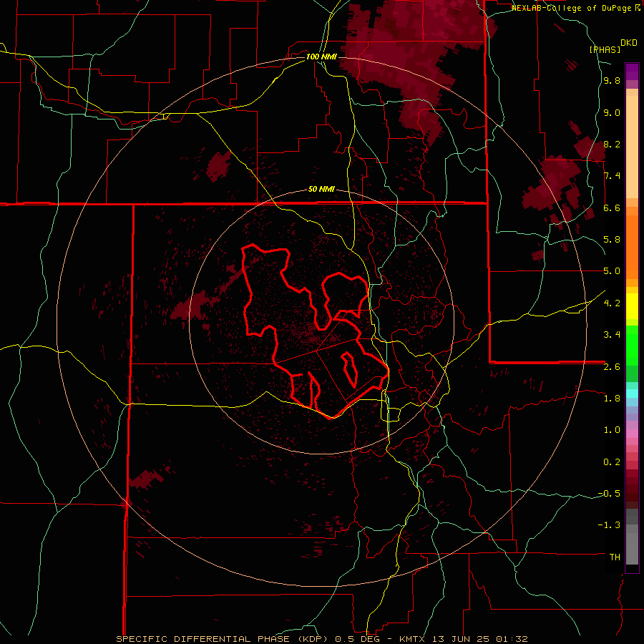
Task: Click the [PHAS] units label
Action: tap(605, 50)
